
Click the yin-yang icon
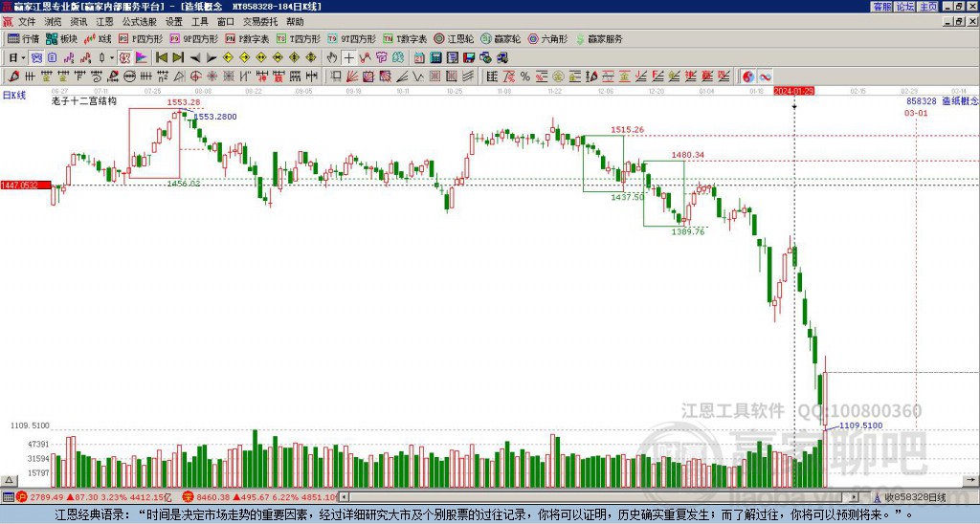click(748, 76)
